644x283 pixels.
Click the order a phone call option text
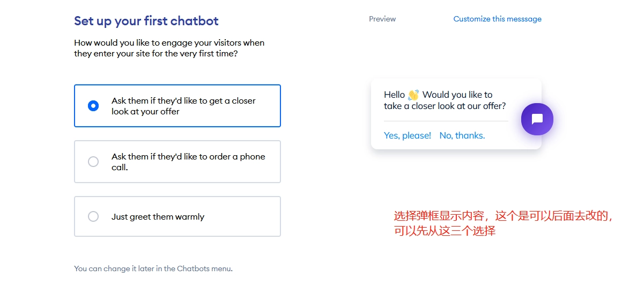tap(188, 162)
